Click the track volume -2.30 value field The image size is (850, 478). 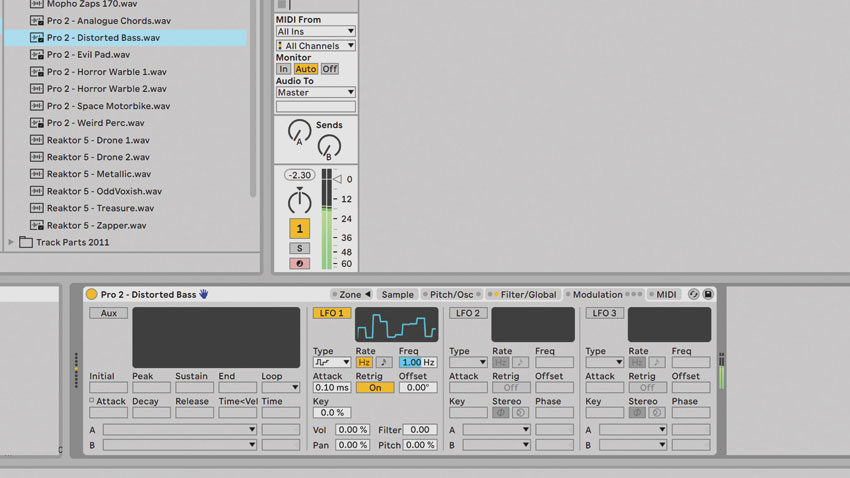[299, 175]
